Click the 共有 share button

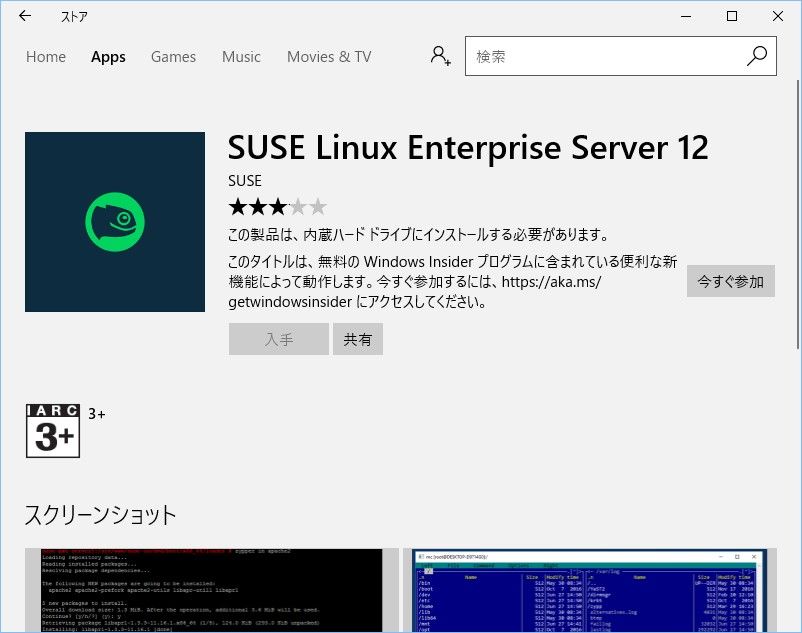(358, 339)
